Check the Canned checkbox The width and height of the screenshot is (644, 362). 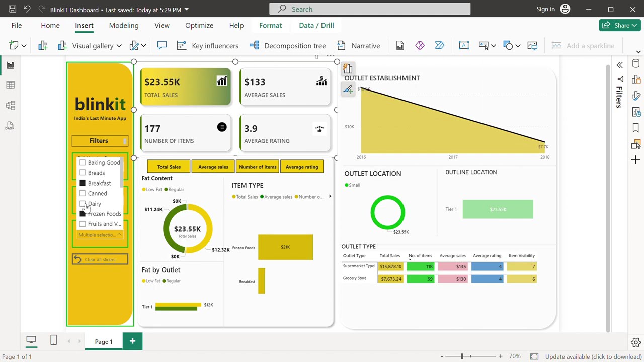(x=83, y=193)
